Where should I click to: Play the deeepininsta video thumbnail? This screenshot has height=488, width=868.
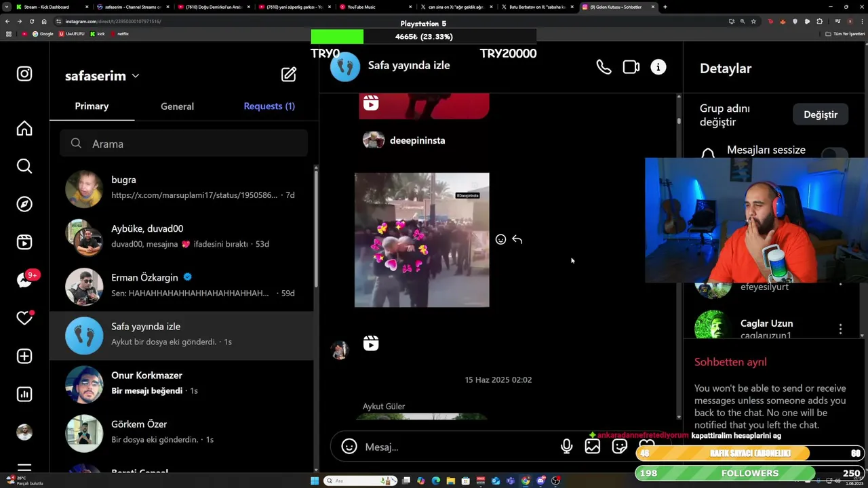coord(422,240)
